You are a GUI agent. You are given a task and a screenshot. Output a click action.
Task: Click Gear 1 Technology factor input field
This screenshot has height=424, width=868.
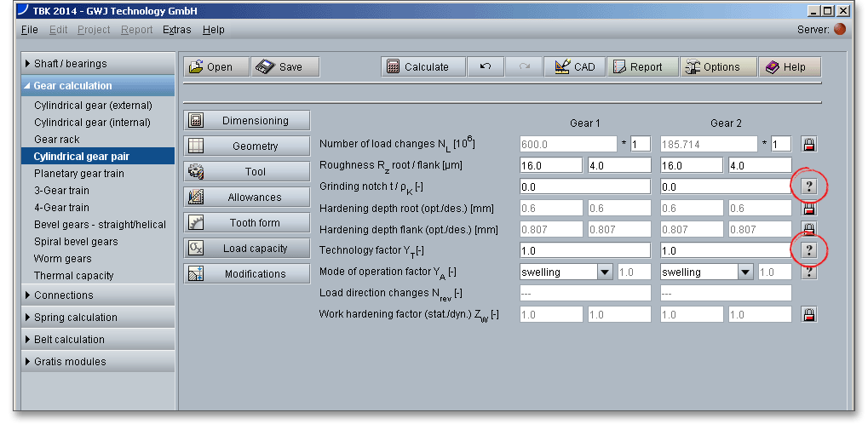tap(584, 250)
